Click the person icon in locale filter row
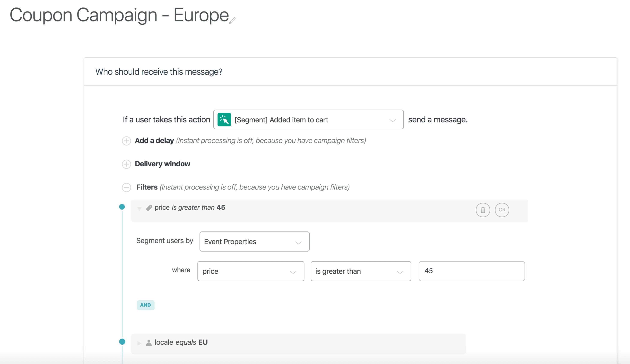The height and width of the screenshot is (364, 630). (149, 343)
